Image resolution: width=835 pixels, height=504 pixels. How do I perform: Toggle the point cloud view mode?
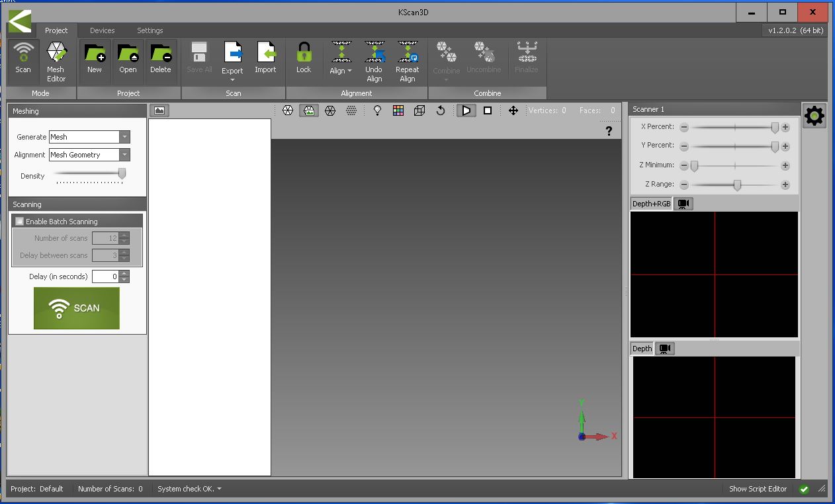pos(351,110)
